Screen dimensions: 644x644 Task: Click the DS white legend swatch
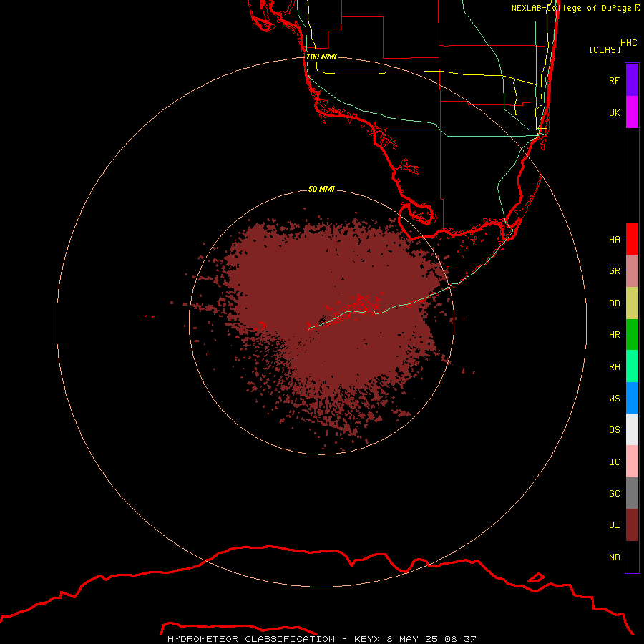[x=632, y=429]
